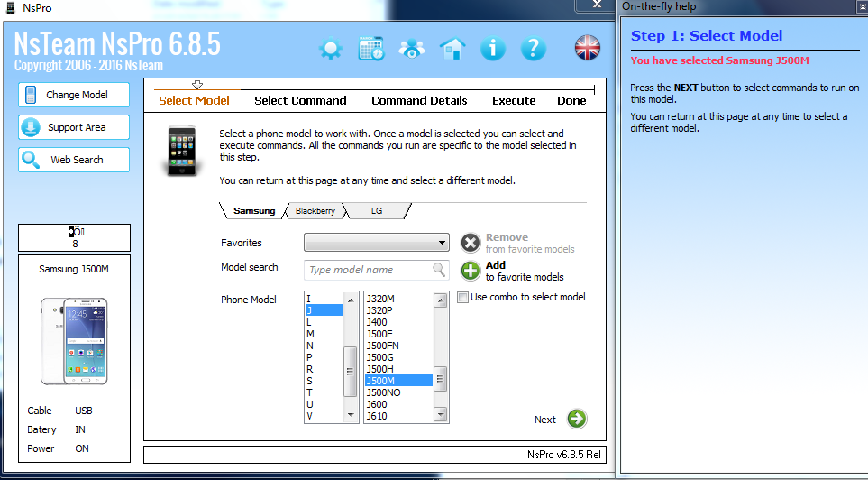The height and width of the screenshot is (480, 868).
Task: Click the iPhone image in Select Model
Action: point(182,151)
